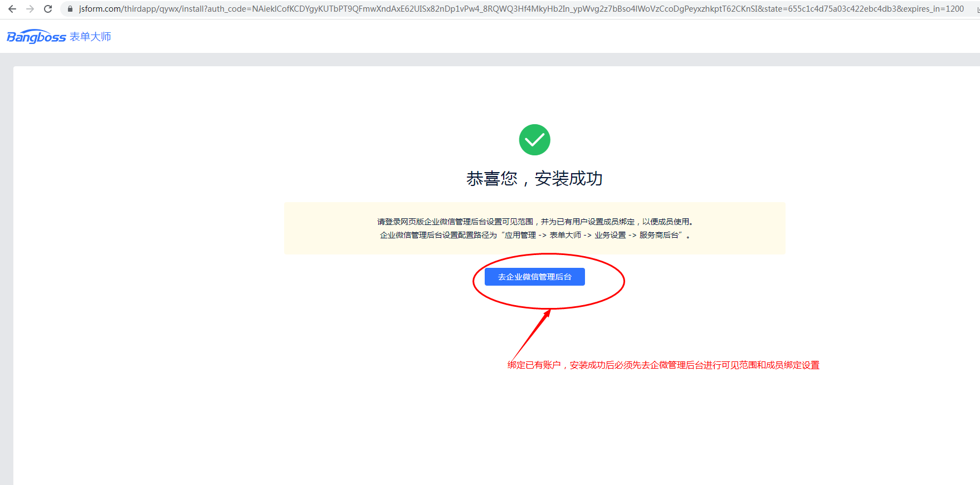The height and width of the screenshot is (485, 980).
Task: Click the 恭喜您，安装成功 heading
Action: tap(534, 179)
